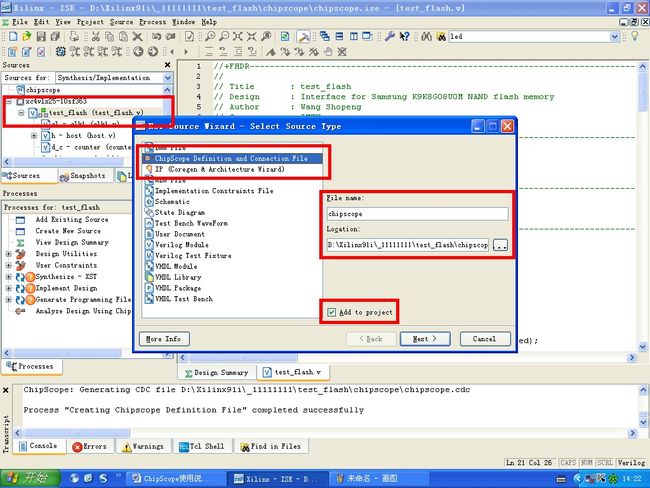Expand the Design Utilities process node
The height and width of the screenshot is (488, 650).
[x=8, y=254]
